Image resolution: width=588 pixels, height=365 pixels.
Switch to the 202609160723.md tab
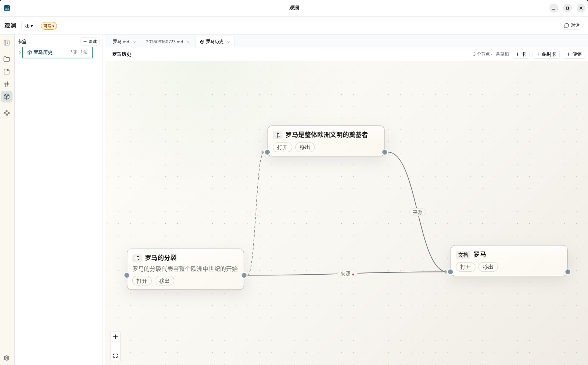click(x=164, y=42)
